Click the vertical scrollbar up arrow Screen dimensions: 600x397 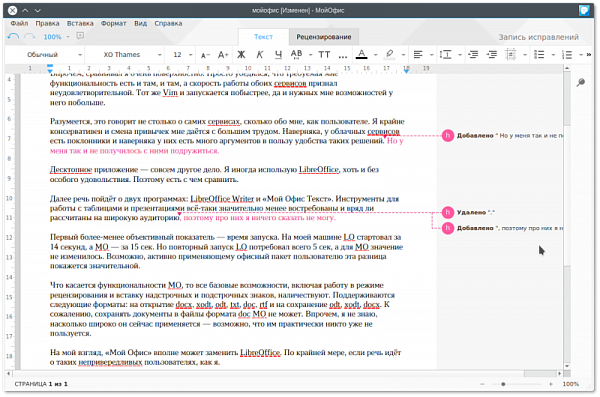(567, 68)
